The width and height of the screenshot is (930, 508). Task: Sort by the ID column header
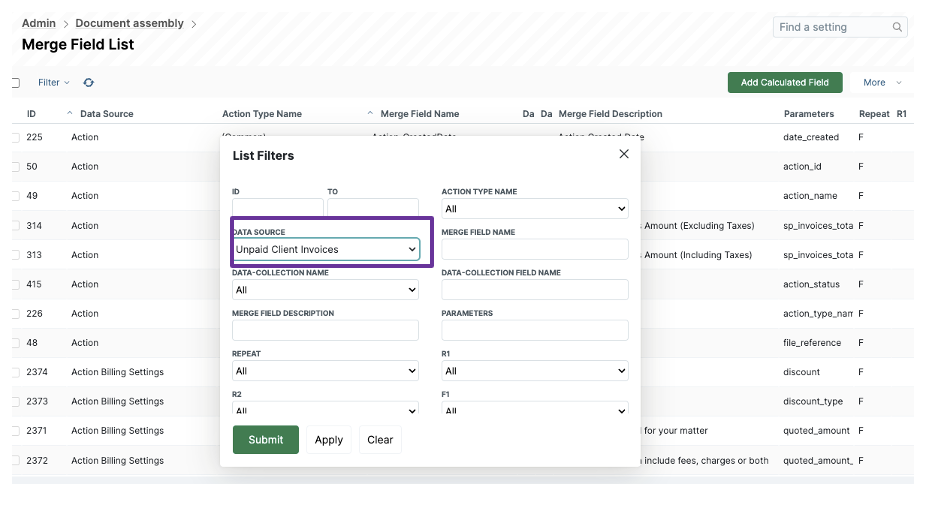click(x=31, y=114)
